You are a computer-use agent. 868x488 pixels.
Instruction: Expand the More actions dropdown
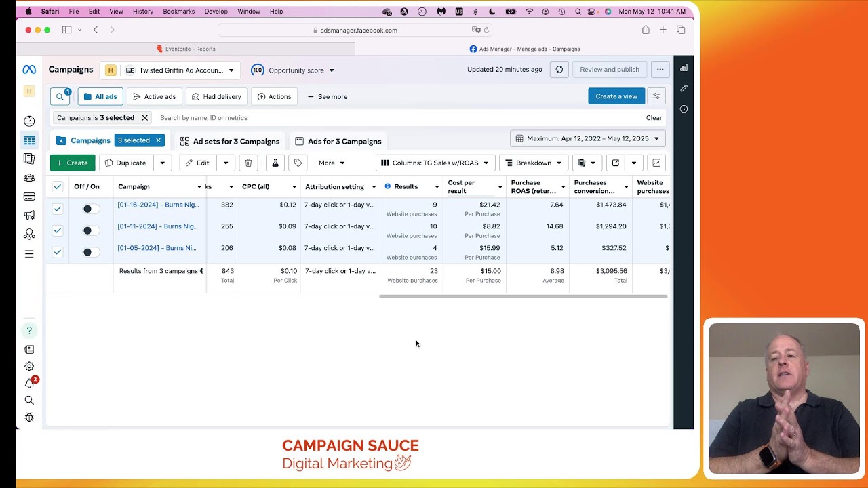pos(332,163)
